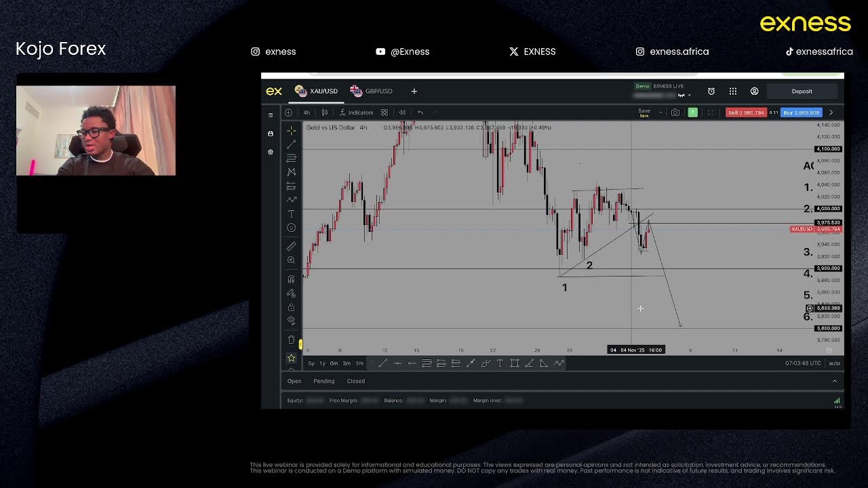The height and width of the screenshot is (488, 868).
Task: Select the 3m date range
Action: (x=347, y=363)
